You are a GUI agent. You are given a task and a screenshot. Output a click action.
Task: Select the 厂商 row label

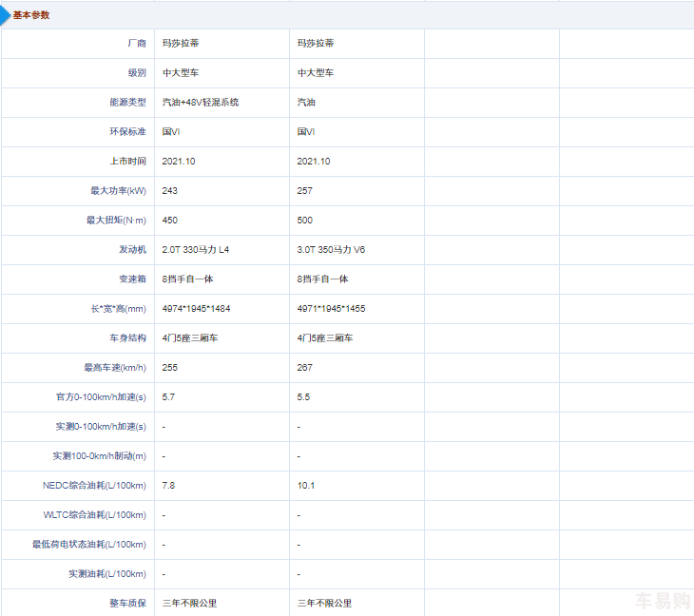click(x=137, y=44)
